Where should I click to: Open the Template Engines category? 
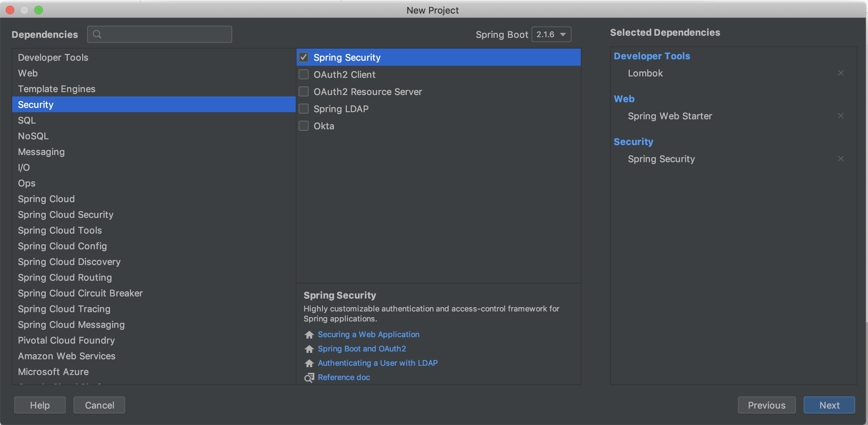pos(154,89)
